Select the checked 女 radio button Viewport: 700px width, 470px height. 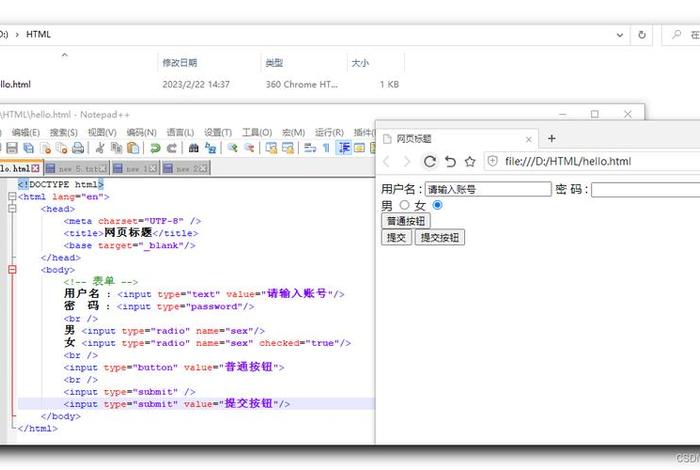pyautogui.click(x=437, y=205)
